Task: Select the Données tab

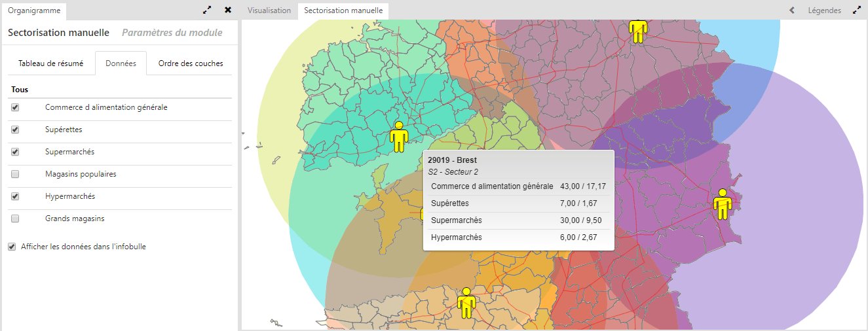Action: click(121, 63)
